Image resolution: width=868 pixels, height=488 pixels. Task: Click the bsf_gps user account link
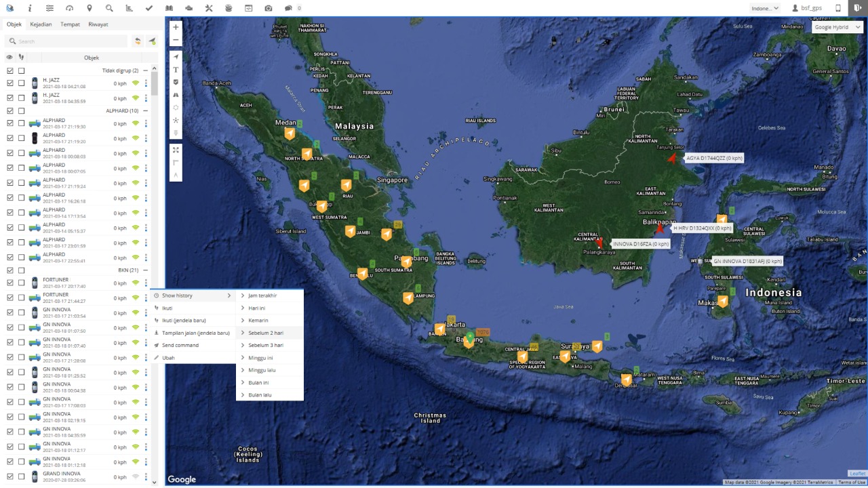(807, 8)
